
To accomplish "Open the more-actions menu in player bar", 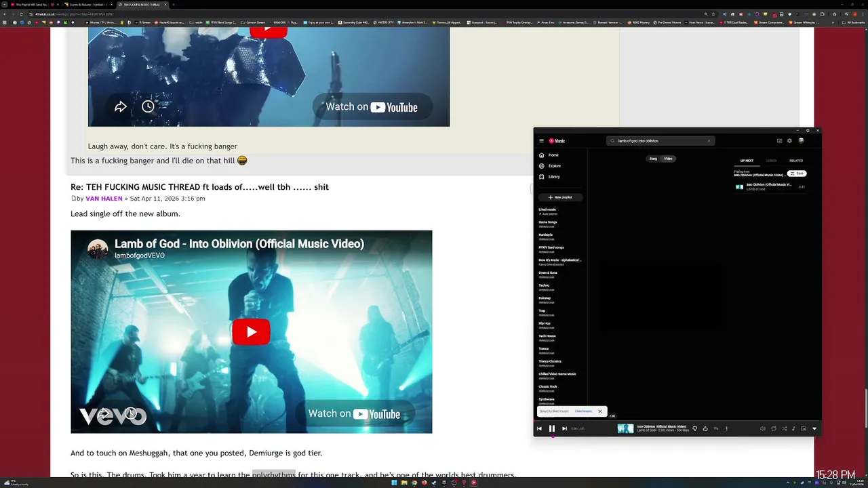I will pyautogui.click(x=726, y=428).
